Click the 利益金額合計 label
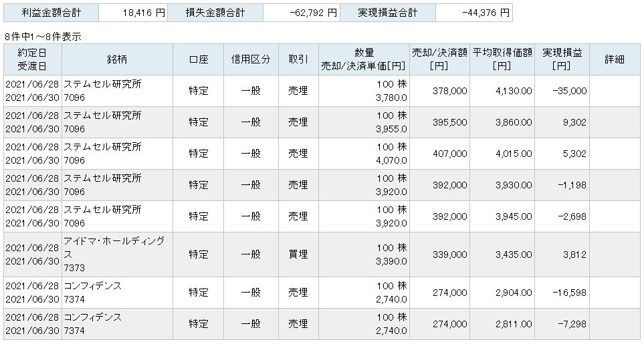Screen dimensions: 644x344 click(51, 13)
